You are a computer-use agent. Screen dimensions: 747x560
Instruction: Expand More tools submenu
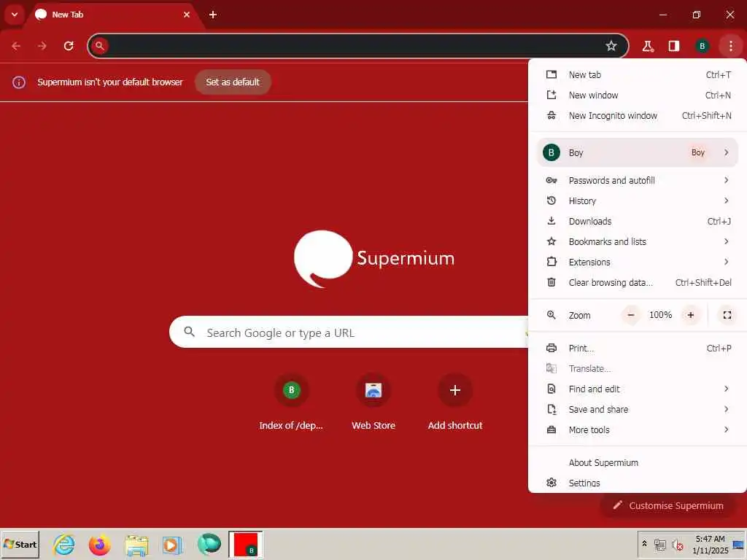[x=638, y=430]
